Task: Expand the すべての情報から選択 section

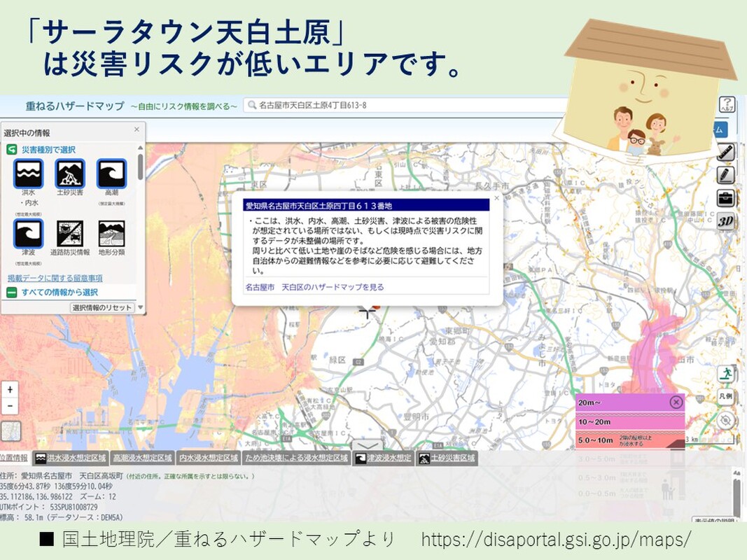Action: pyautogui.click(x=12, y=292)
